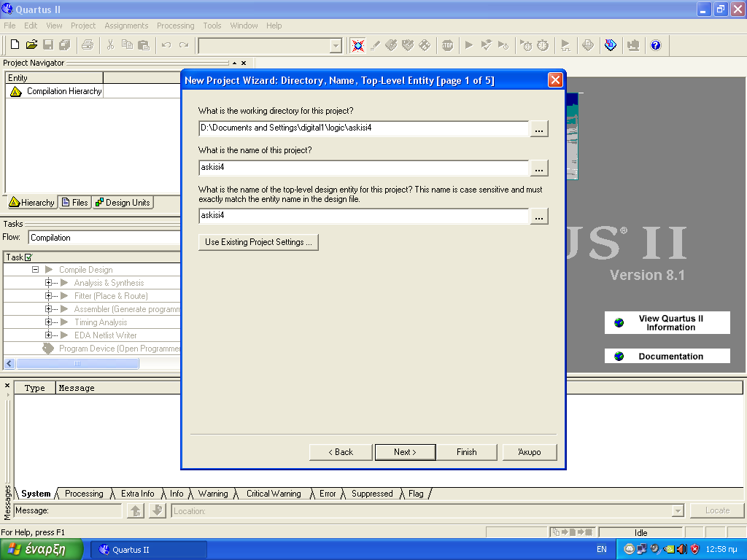Click the STOP processing icon
Viewport: 747px width, 560px height.
coord(447,45)
